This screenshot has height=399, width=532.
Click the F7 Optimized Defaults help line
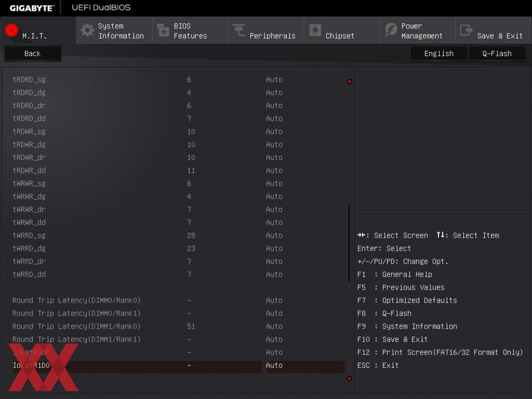tap(407, 300)
